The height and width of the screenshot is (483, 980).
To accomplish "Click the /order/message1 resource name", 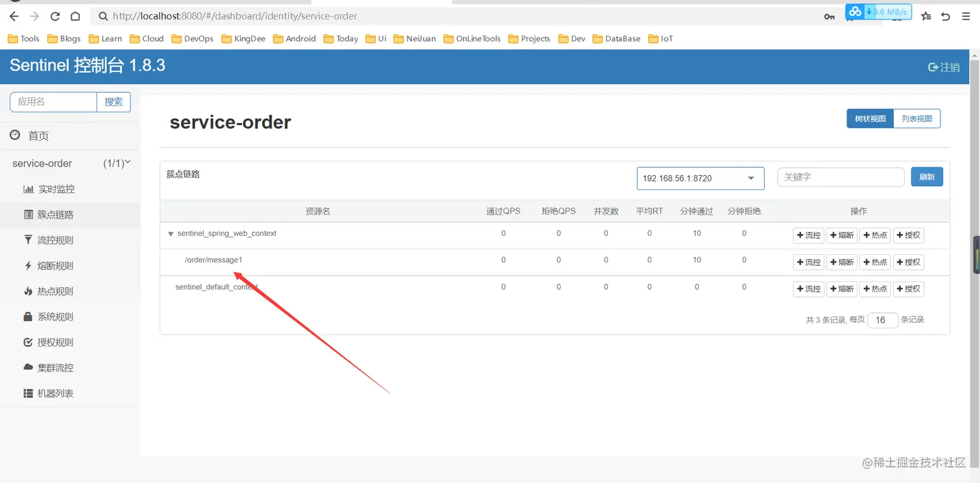I will click(x=213, y=260).
